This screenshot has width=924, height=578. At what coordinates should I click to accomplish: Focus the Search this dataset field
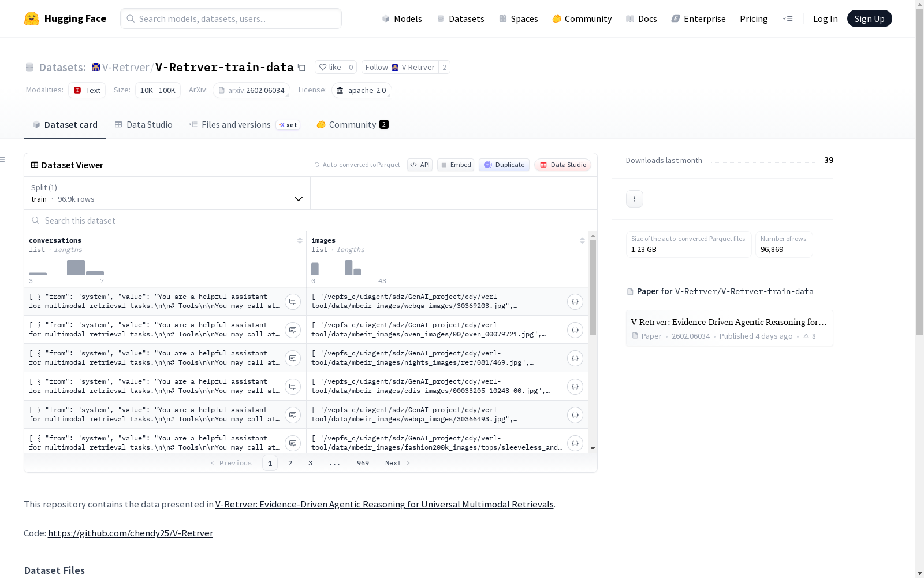311,220
